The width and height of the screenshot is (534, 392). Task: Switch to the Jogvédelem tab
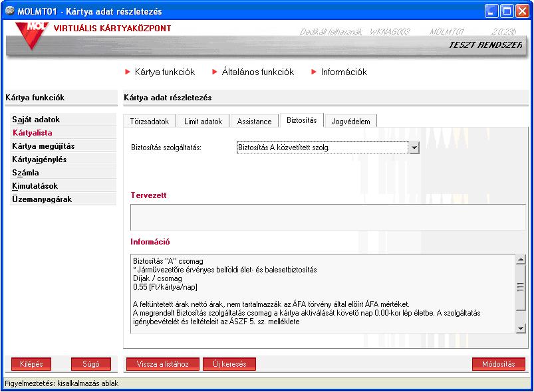tap(350, 121)
